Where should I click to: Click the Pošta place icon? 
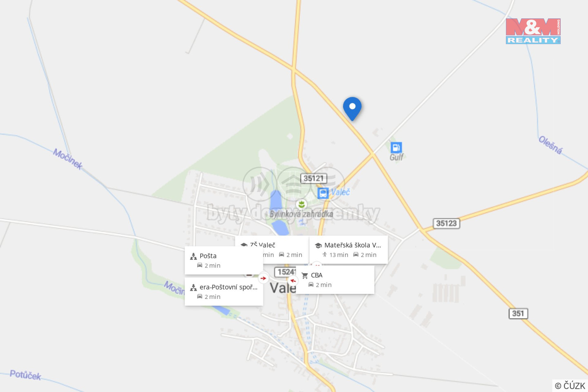click(194, 256)
